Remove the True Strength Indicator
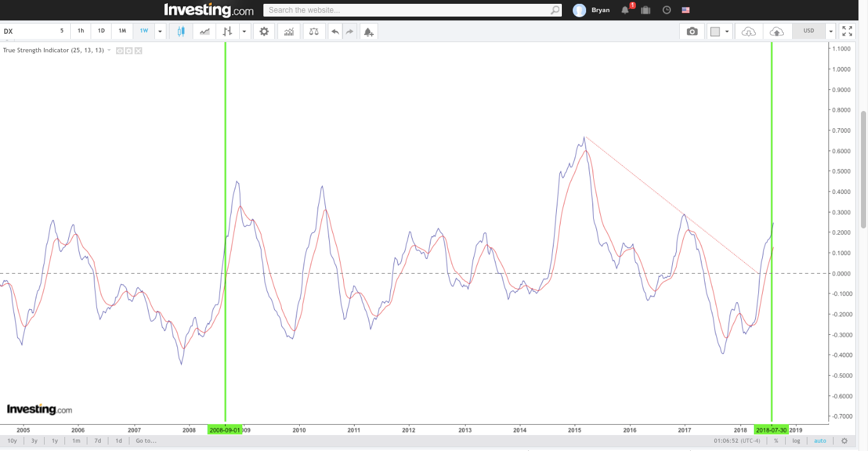This screenshot has height=451, width=868. click(x=138, y=50)
